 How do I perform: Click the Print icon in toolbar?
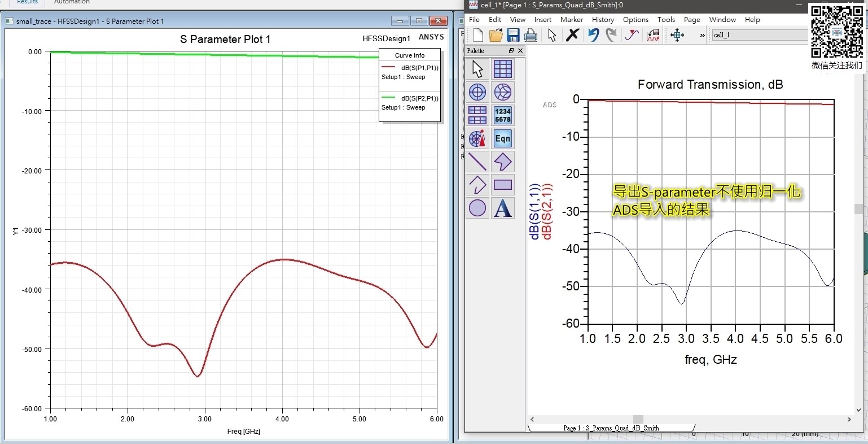pos(531,35)
